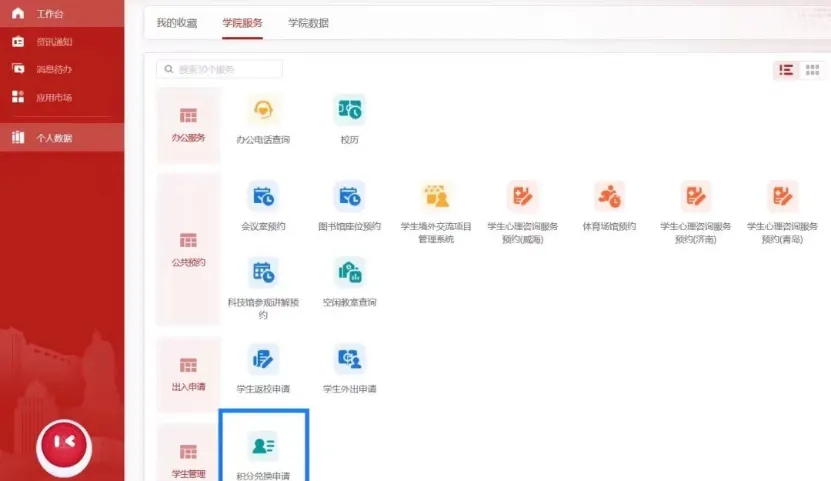The image size is (831, 481).
Task: Open 个人数据 in the sidebar
Action: [54, 138]
